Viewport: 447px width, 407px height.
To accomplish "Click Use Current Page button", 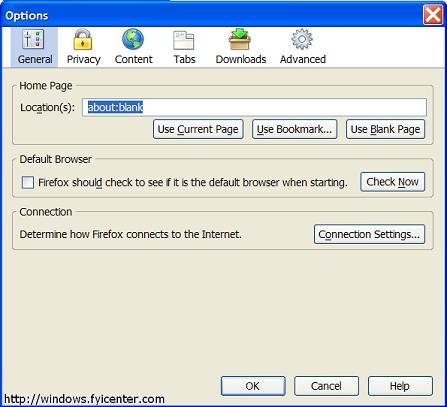I will click(x=198, y=129).
